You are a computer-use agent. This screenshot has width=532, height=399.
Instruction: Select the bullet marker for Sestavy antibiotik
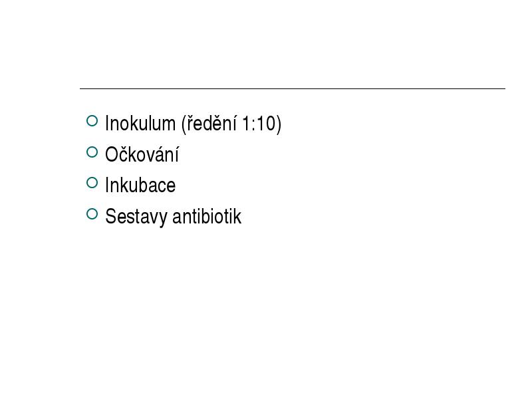92,214
